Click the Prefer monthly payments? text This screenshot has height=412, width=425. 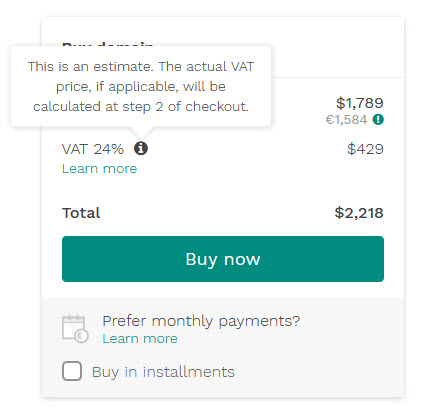201,321
